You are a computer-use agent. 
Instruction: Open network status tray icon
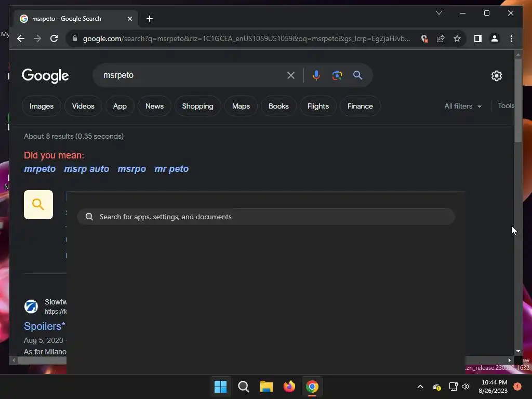click(x=453, y=387)
